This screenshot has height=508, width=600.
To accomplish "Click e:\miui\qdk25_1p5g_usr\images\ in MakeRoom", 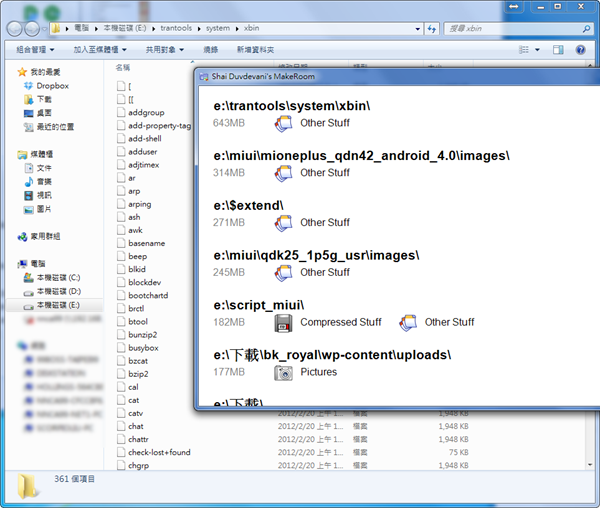I will [316, 255].
